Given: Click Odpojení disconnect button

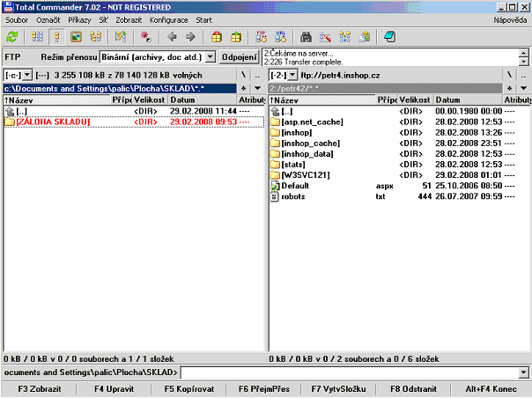Looking at the screenshot, I should pyautogui.click(x=240, y=56).
